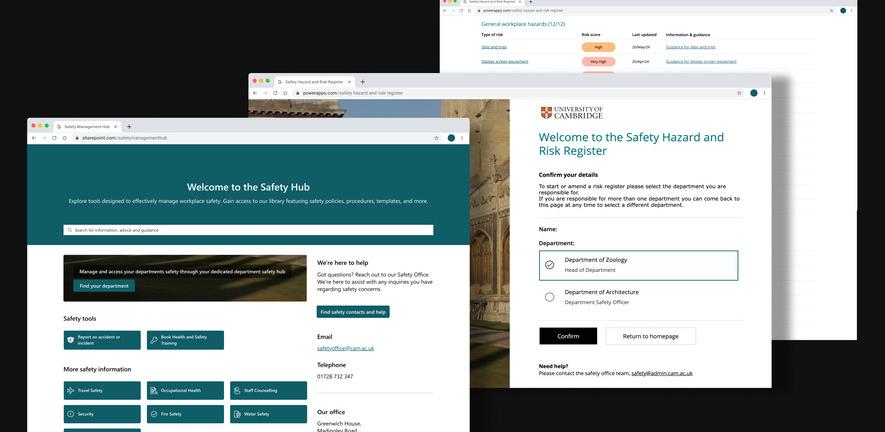
Task: Click the safety@admin.cam.ac.uk help link
Action: pos(661,373)
